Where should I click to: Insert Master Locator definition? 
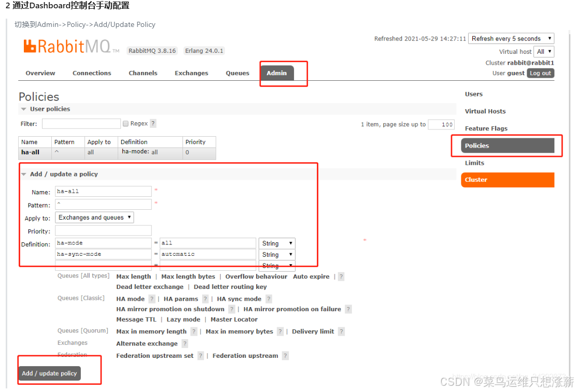coord(234,320)
